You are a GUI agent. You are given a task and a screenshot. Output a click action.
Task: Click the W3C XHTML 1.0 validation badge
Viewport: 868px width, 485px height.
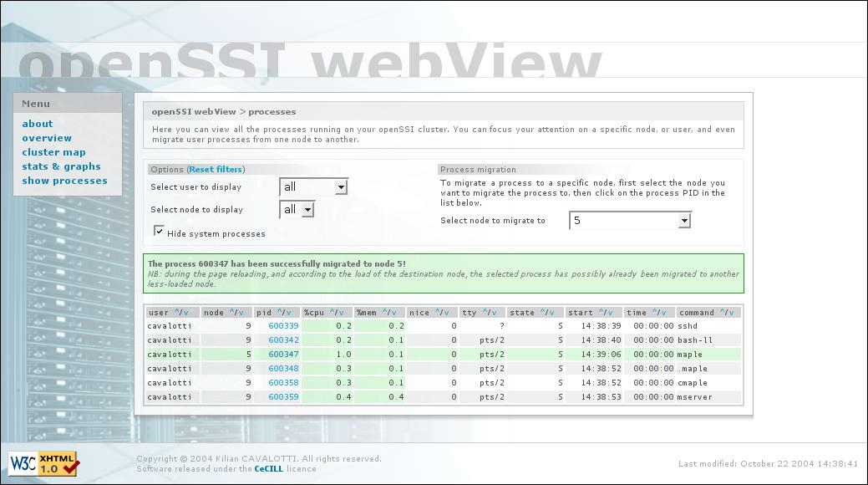point(43,463)
